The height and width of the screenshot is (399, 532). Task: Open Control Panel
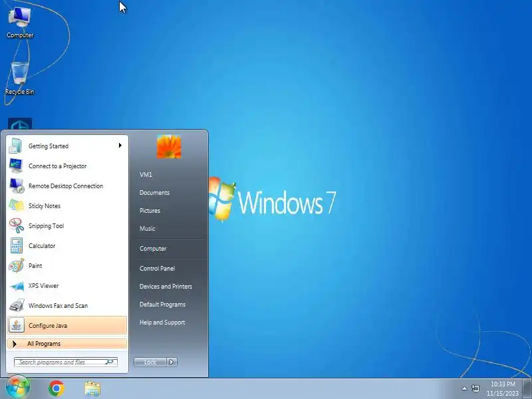point(157,269)
